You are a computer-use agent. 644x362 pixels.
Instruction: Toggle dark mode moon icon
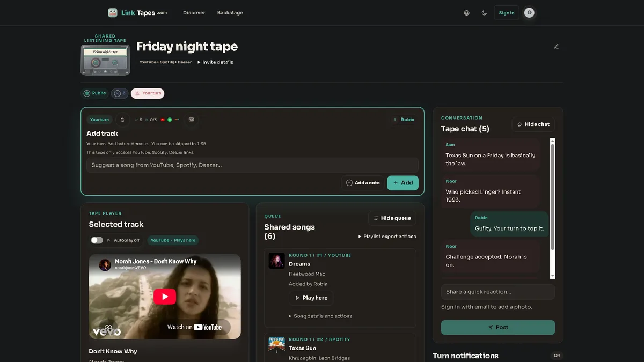(484, 13)
